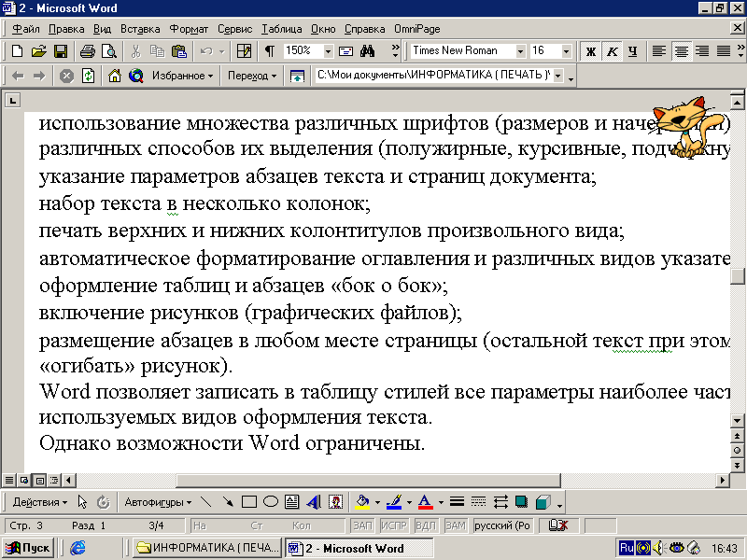
Task: Find text with the binoculars icon
Action: tap(367, 51)
